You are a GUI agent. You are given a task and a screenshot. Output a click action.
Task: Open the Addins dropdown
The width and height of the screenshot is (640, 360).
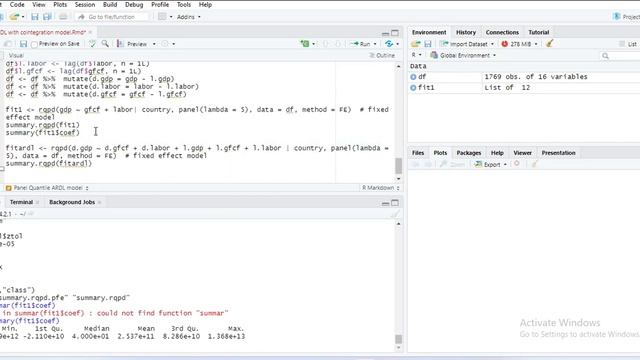pos(189,17)
